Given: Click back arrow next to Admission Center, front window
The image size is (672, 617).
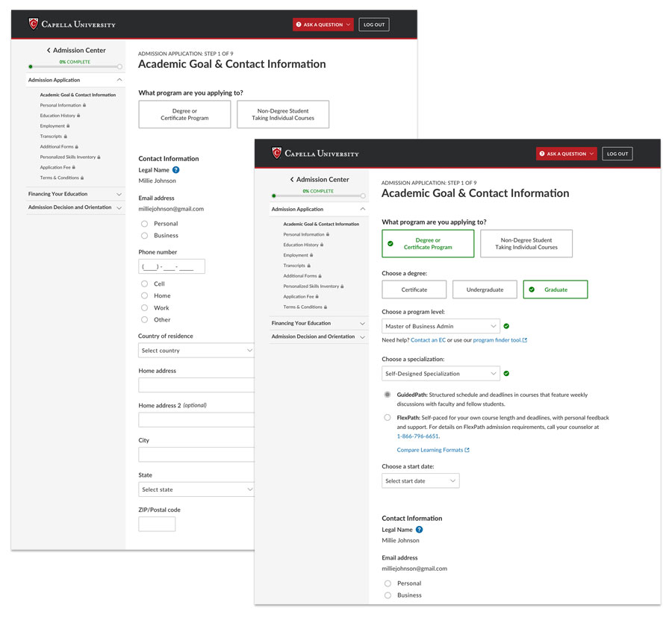Looking at the screenshot, I should click(292, 179).
